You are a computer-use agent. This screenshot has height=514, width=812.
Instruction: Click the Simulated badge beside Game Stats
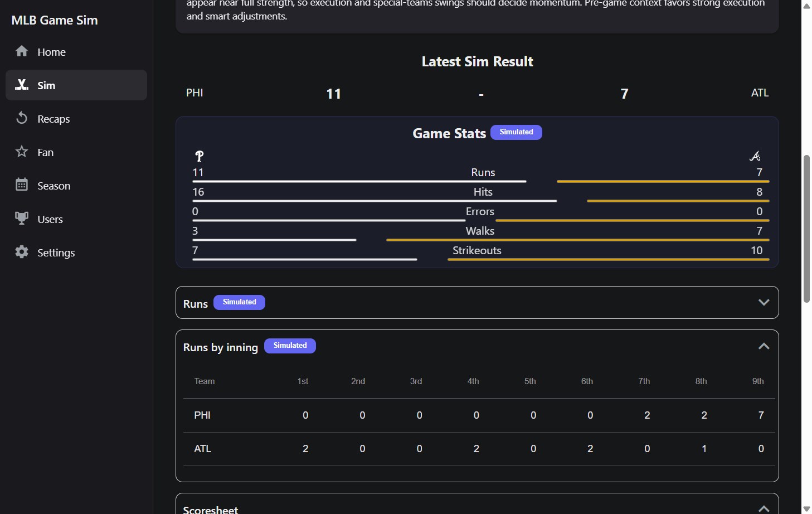point(516,132)
